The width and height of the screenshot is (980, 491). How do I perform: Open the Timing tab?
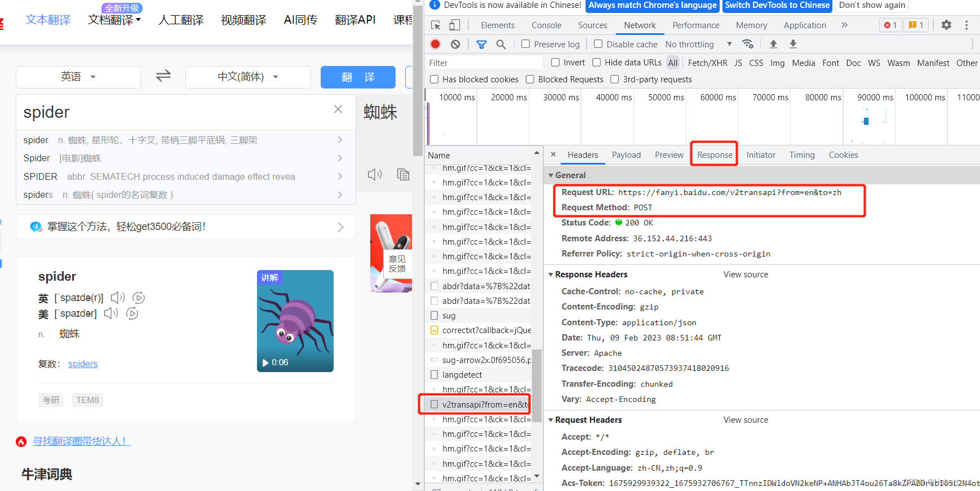click(801, 155)
